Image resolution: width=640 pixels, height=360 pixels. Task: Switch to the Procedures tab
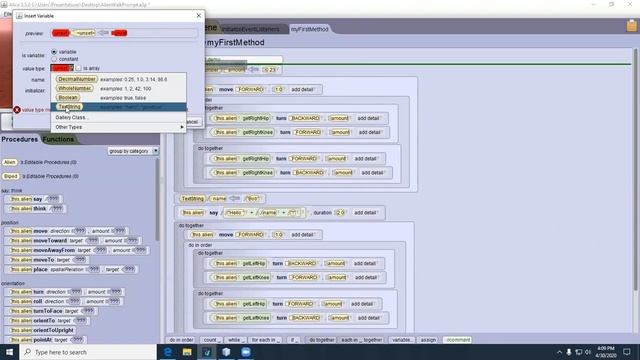[x=20, y=139]
